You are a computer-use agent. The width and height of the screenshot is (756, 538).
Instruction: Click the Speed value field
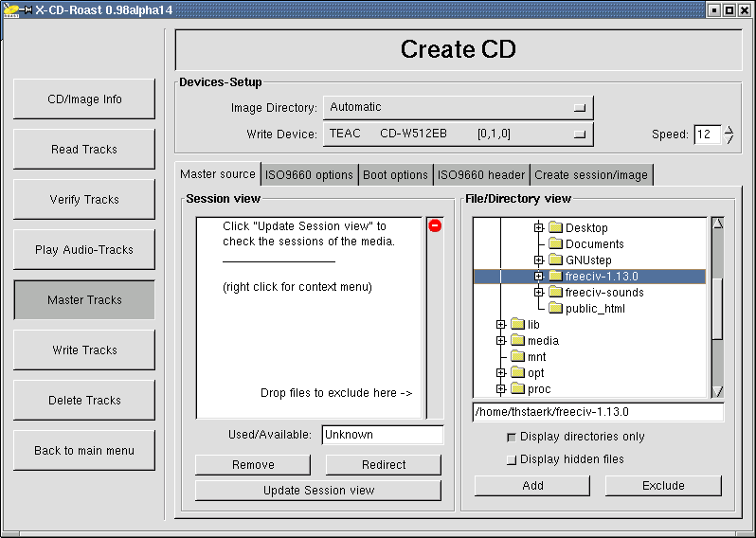pyautogui.click(x=708, y=134)
